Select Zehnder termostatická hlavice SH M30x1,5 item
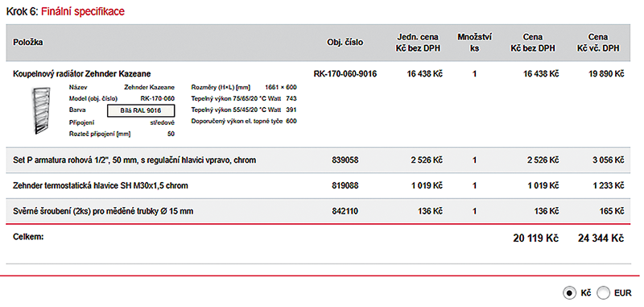This screenshot has width=644, height=307. coord(101,186)
